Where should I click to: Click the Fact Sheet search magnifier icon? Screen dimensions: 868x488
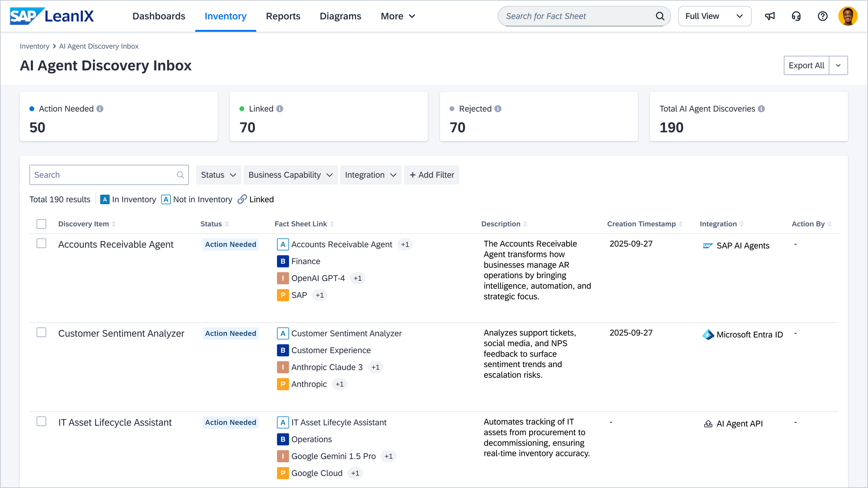pos(660,16)
